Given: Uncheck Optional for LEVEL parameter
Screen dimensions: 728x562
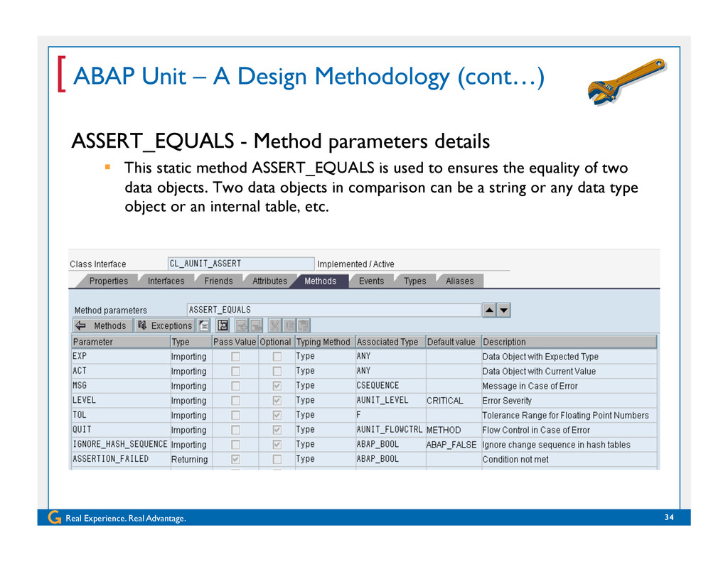Looking at the screenshot, I should [x=277, y=401].
